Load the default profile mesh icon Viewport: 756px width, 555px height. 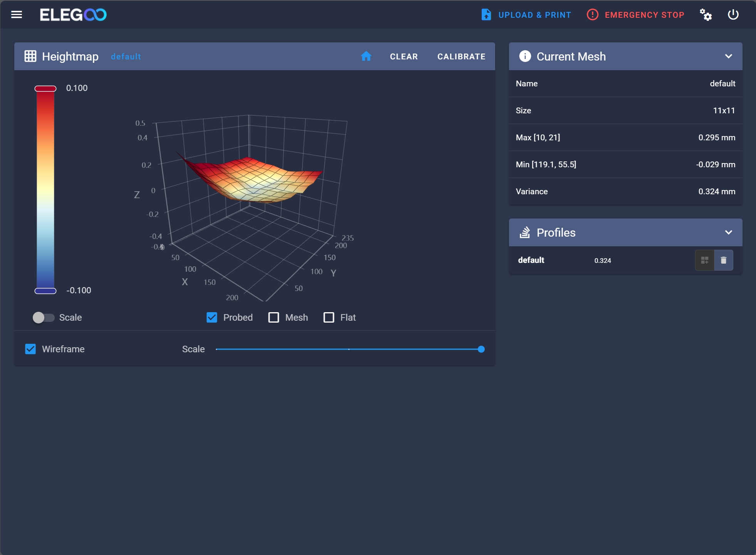coord(704,260)
